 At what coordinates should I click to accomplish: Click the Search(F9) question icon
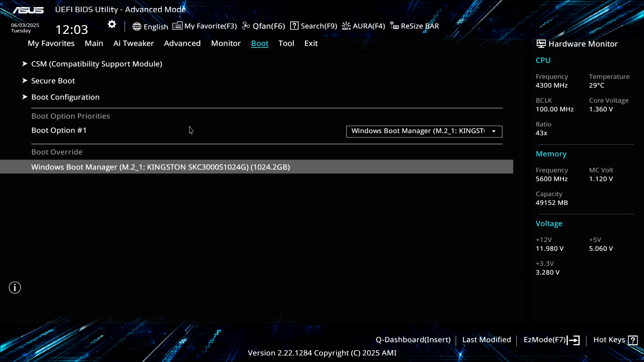pyautogui.click(x=294, y=26)
